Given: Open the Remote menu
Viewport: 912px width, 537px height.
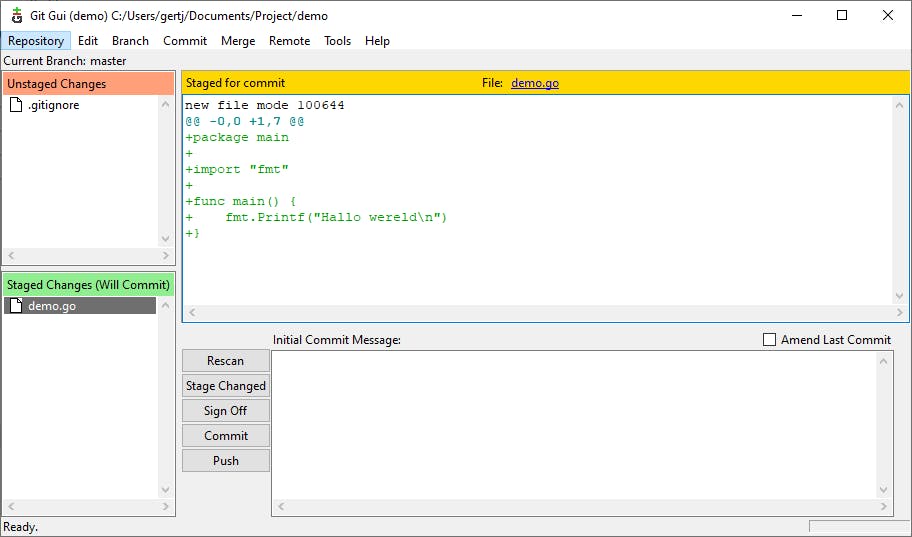Looking at the screenshot, I should [289, 41].
